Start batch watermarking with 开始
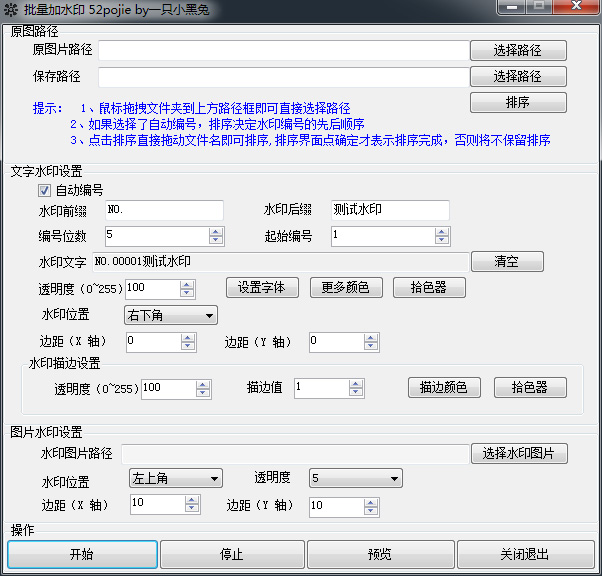The height and width of the screenshot is (576, 602). 82,554
